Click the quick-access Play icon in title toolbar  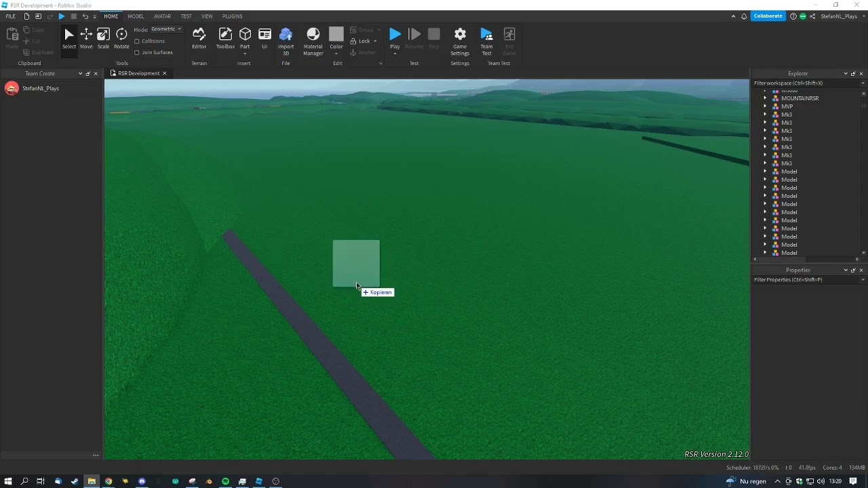click(62, 16)
